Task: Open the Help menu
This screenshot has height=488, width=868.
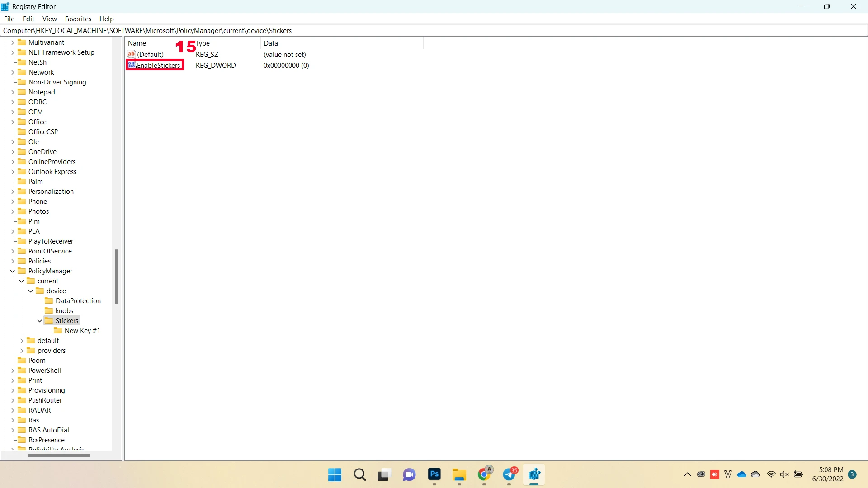Action: (x=107, y=19)
